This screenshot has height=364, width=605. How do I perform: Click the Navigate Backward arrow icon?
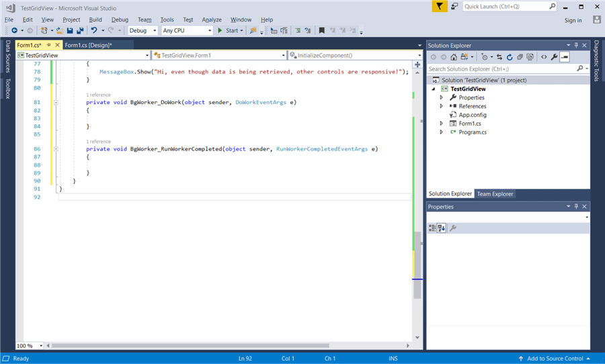(14, 30)
